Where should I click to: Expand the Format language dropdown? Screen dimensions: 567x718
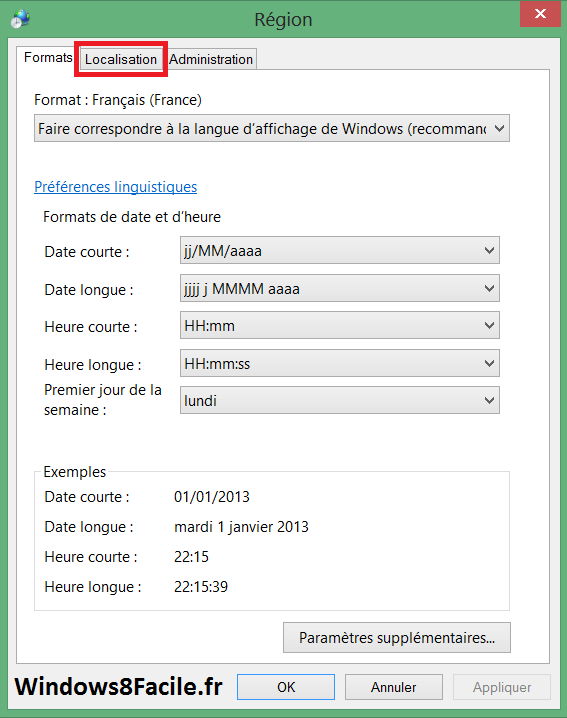click(272, 128)
